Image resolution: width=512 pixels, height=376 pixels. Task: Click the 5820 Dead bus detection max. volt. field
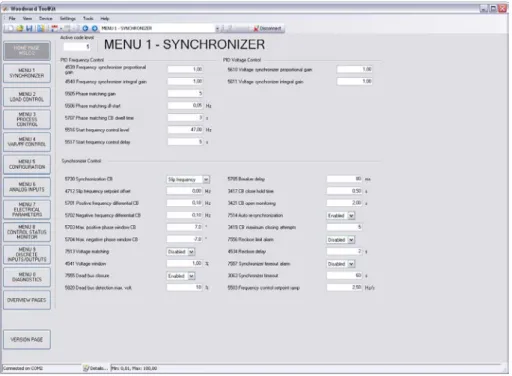pos(185,288)
